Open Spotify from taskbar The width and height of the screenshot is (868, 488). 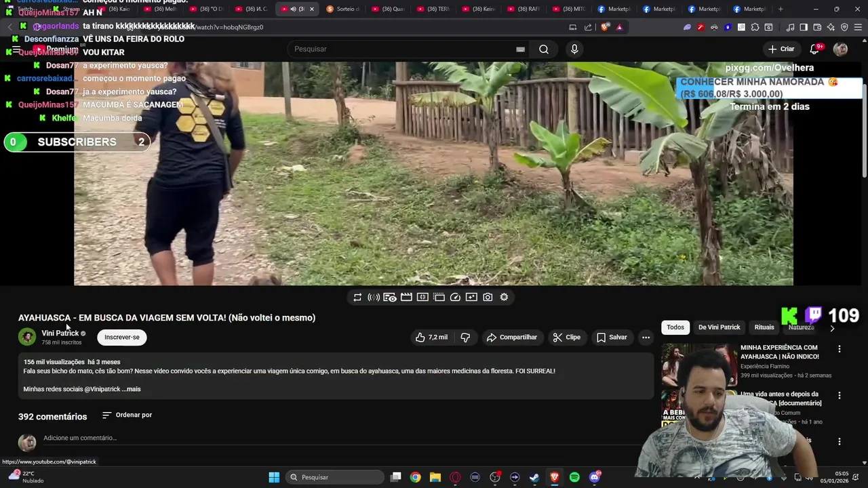574,477
